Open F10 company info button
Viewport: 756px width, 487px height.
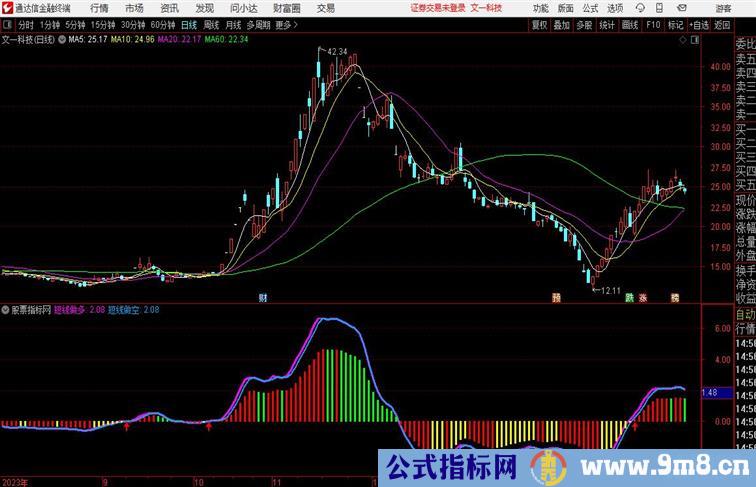tap(653, 25)
